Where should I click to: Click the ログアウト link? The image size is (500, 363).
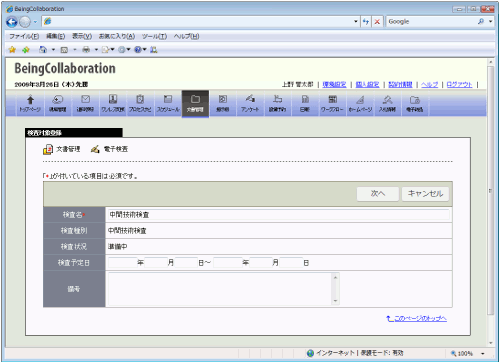(x=459, y=85)
